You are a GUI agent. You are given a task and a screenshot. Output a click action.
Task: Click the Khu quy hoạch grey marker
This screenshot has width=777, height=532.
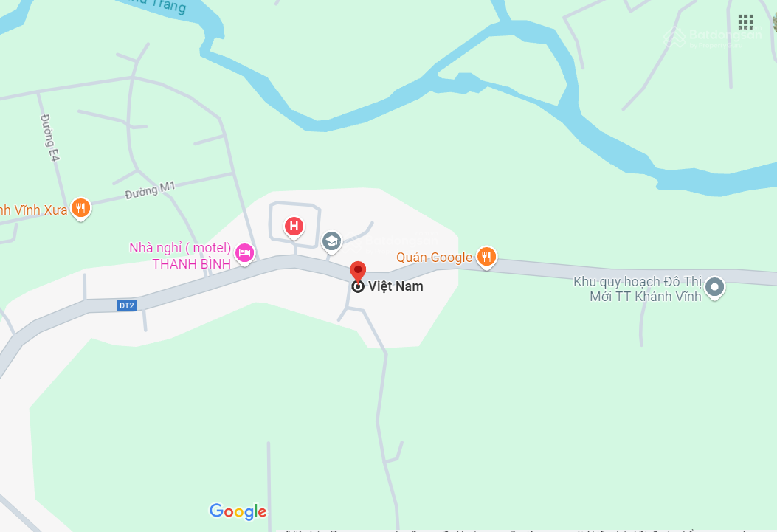714,288
